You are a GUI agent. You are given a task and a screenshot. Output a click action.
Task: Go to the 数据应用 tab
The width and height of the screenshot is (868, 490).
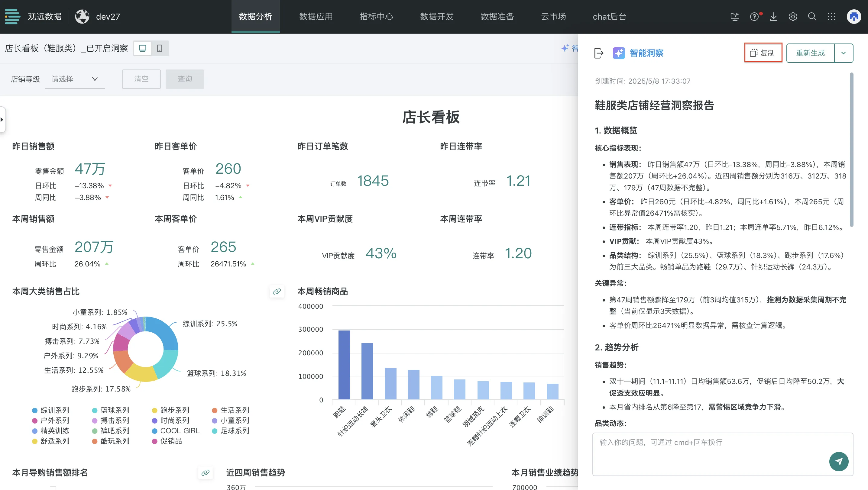[x=316, y=17]
